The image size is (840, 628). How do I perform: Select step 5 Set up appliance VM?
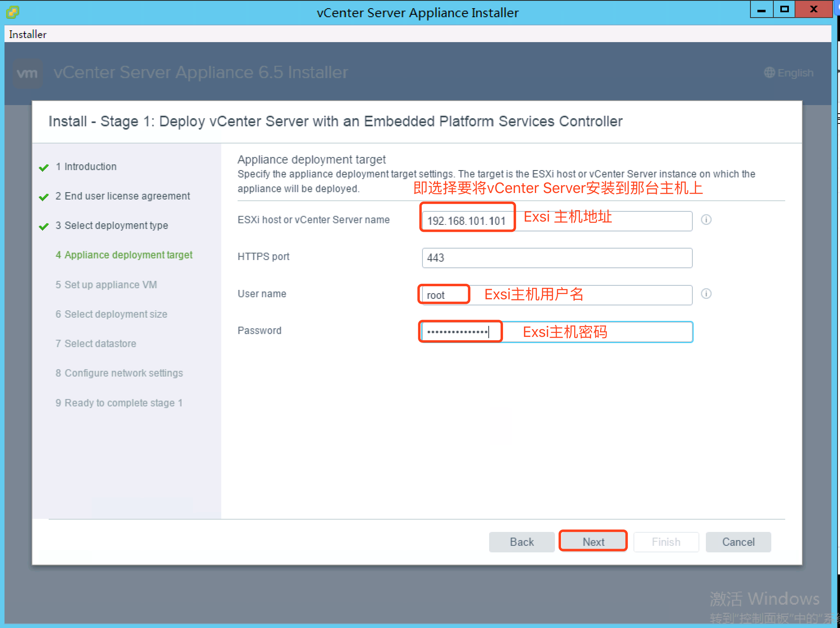[106, 285]
